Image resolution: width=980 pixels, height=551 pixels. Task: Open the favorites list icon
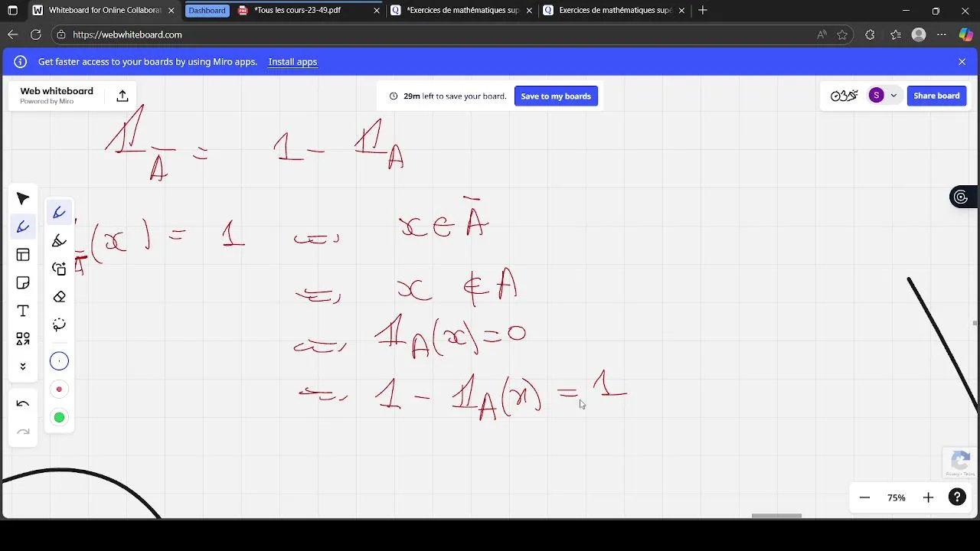(896, 34)
